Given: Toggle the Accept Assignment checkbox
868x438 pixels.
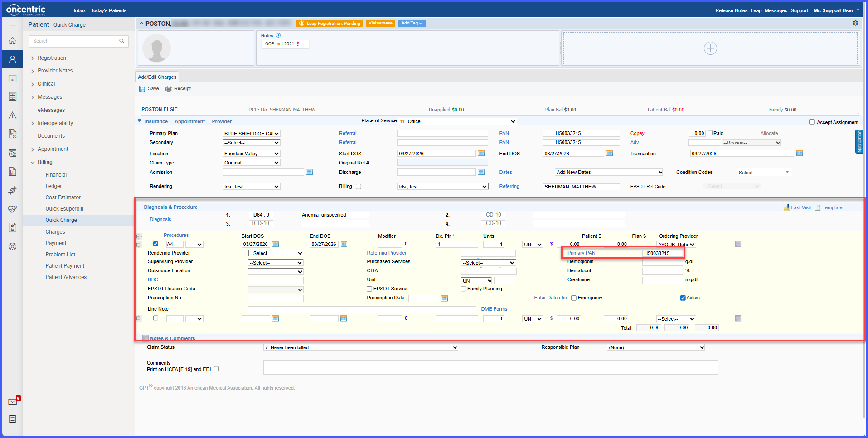Looking at the screenshot, I should [x=812, y=122].
